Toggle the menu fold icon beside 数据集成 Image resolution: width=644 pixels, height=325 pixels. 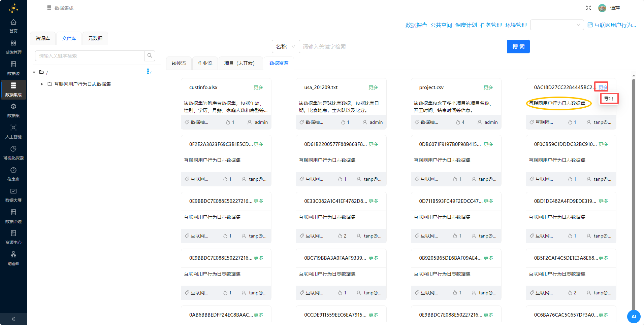(x=49, y=8)
